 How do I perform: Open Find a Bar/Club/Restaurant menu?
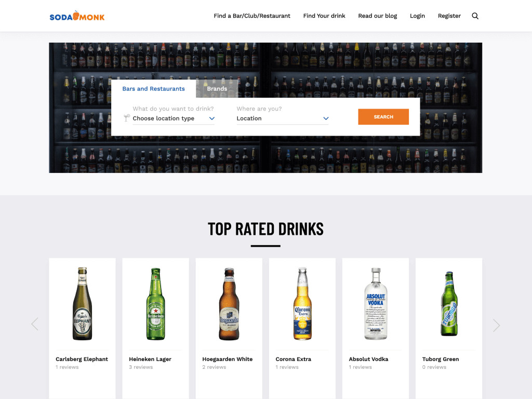[x=252, y=16]
